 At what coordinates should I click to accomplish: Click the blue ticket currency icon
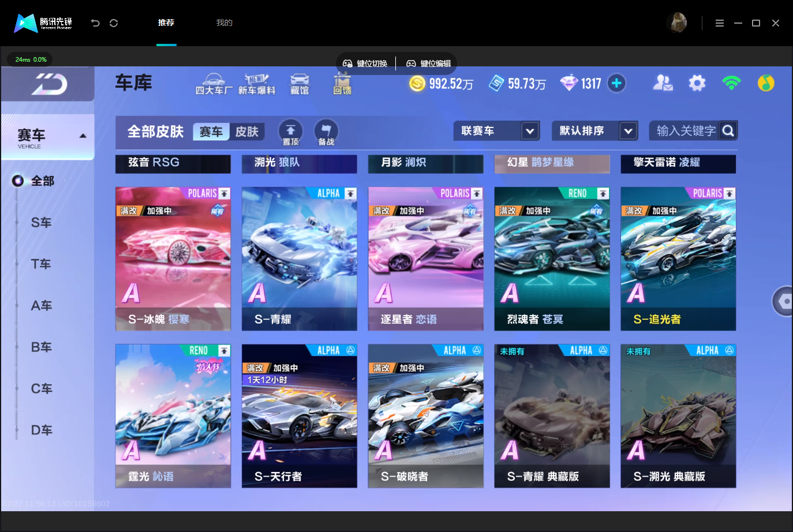pyautogui.click(x=496, y=84)
